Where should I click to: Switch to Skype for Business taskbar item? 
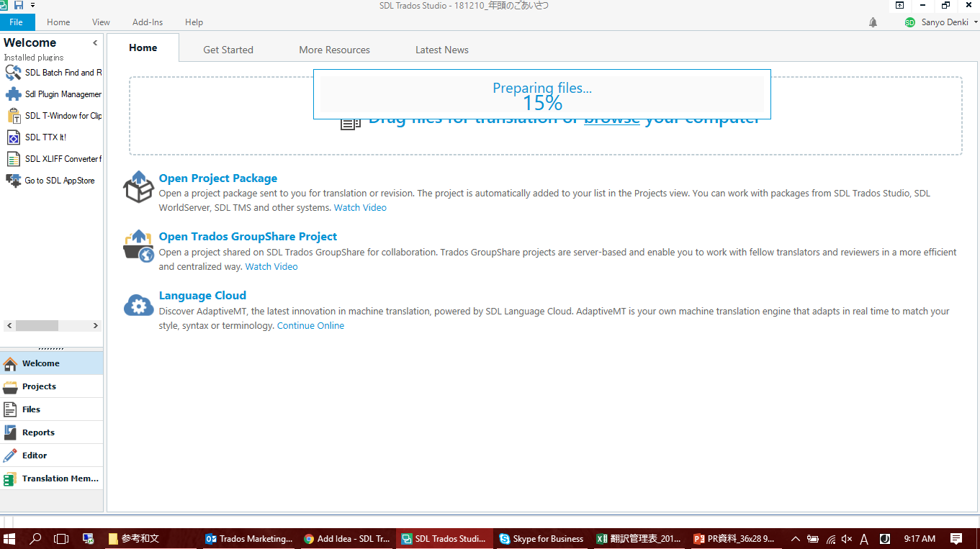[541, 538]
